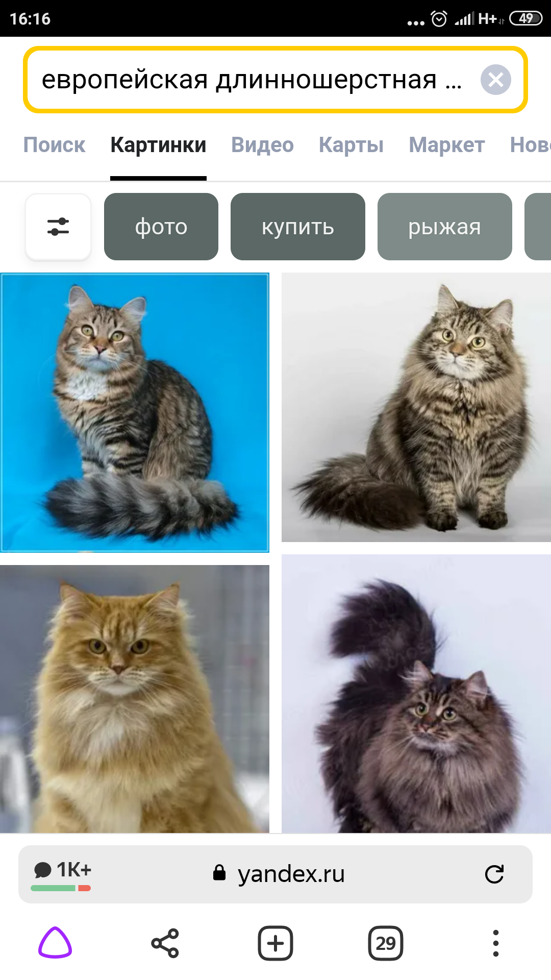Apply the фото filter chip

pos(161,227)
